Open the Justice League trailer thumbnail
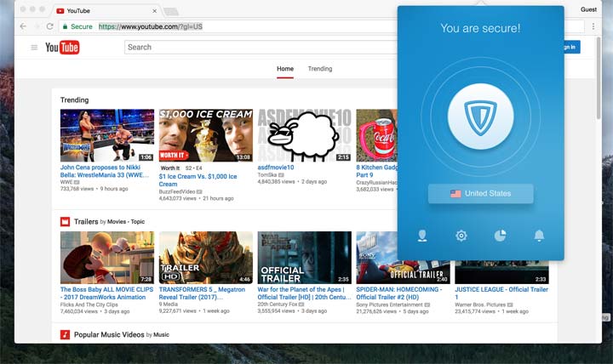The height and width of the screenshot is (364, 613). point(501,272)
